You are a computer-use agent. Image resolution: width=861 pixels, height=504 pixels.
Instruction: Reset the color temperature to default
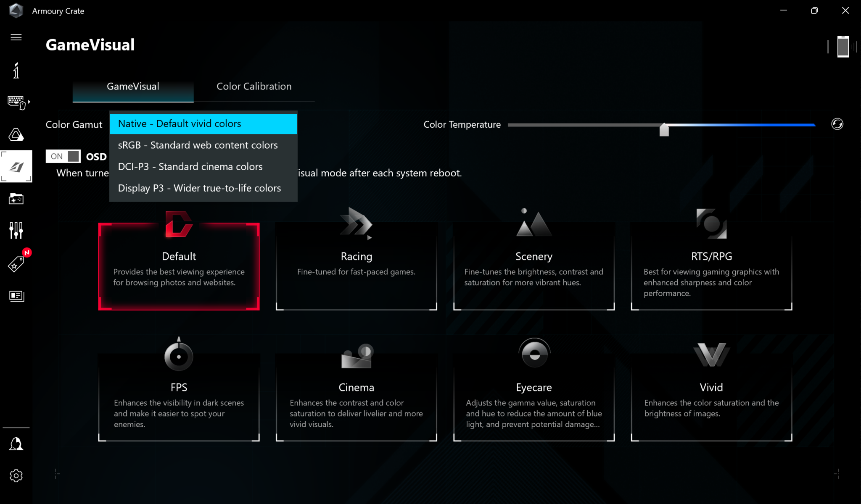(837, 124)
